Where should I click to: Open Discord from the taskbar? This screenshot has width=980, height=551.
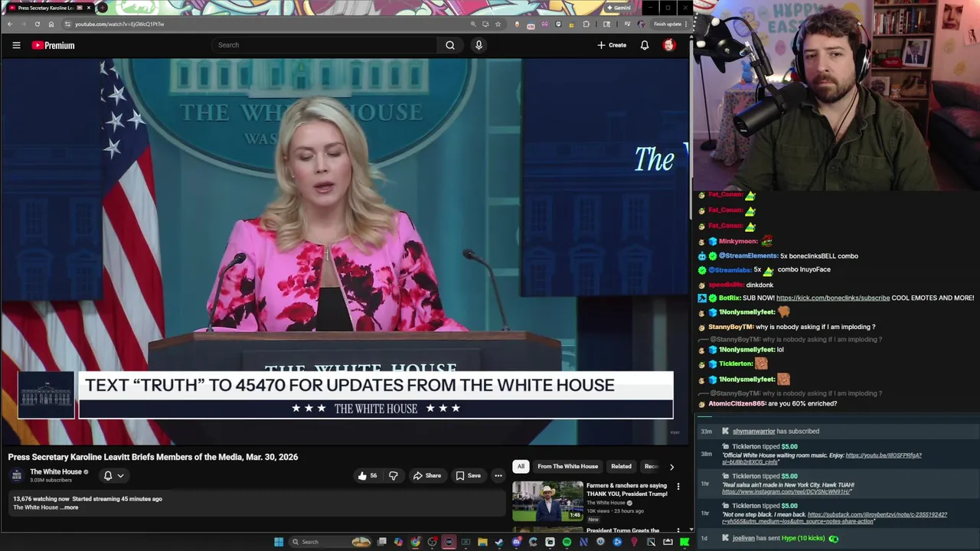516,542
